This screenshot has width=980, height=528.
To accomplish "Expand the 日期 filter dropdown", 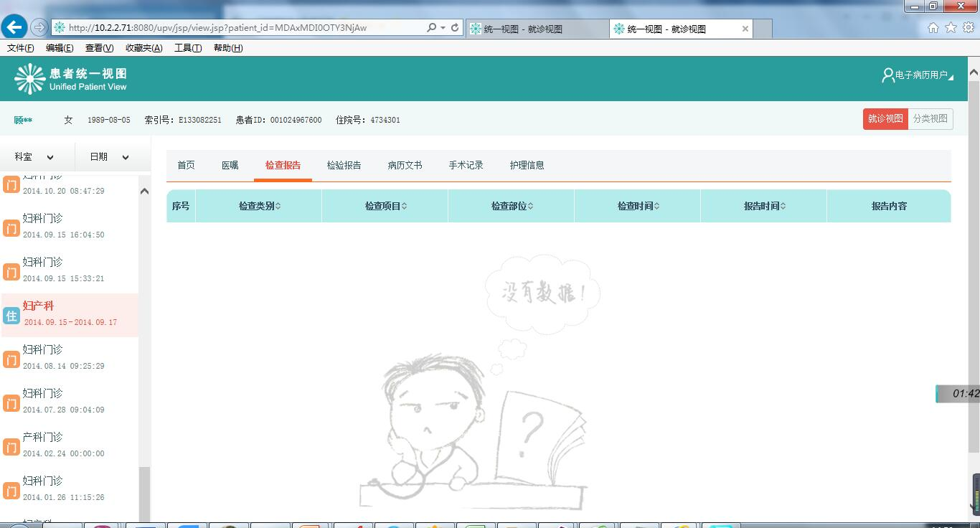I will pyautogui.click(x=109, y=157).
